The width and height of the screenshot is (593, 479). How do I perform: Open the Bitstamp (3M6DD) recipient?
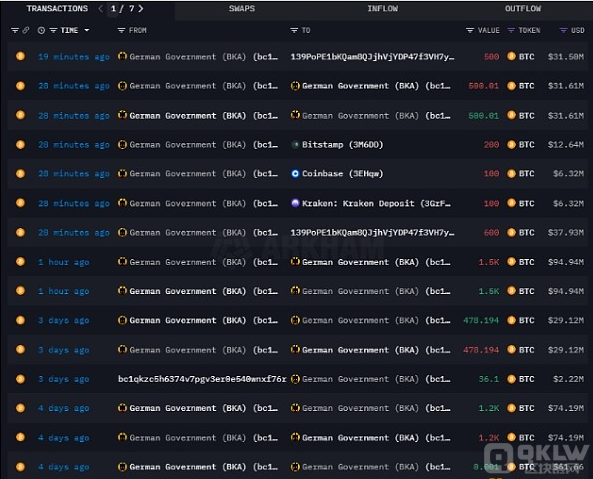[342, 144]
